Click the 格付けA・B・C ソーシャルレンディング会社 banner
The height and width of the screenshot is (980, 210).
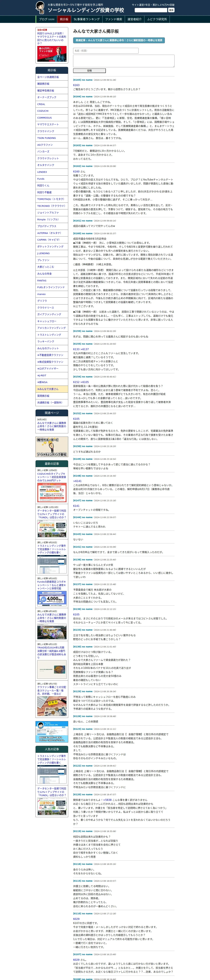[52, 447]
